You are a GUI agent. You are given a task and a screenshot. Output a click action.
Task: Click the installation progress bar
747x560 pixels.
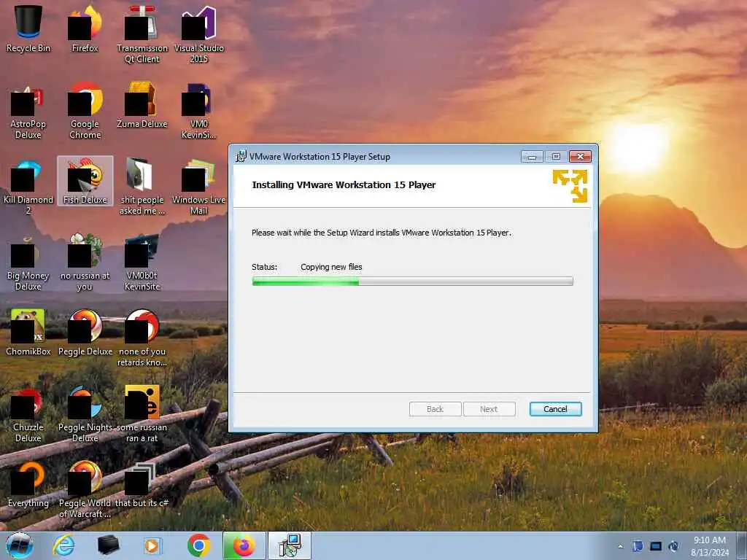[x=413, y=281]
